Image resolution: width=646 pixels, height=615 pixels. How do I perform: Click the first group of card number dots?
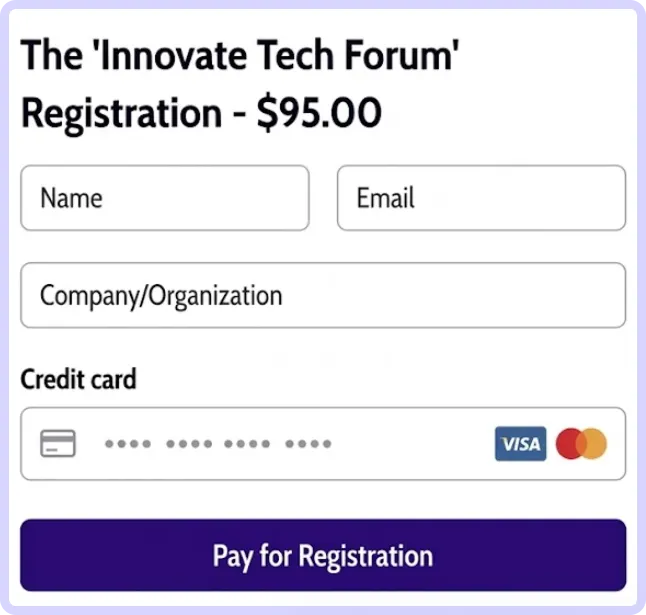pyautogui.click(x=128, y=444)
